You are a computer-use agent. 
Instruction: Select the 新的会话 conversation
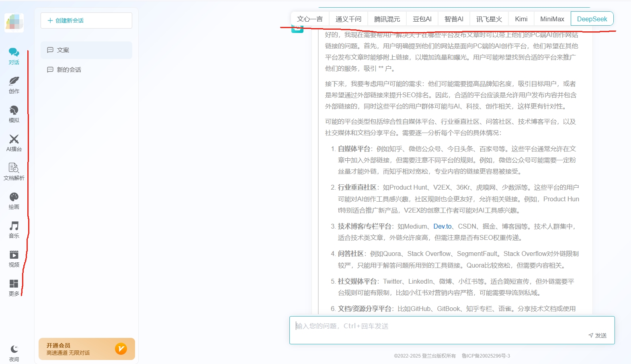(86, 70)
